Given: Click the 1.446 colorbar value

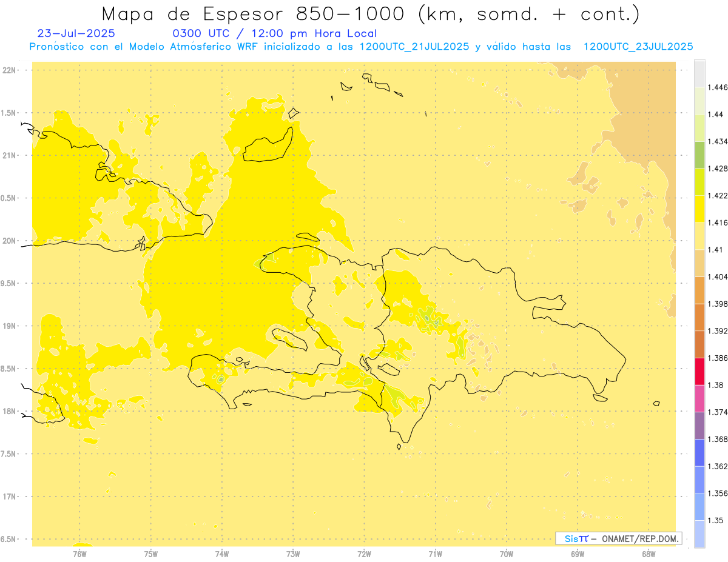Looking at the screenshot, I should click(718, 87).
